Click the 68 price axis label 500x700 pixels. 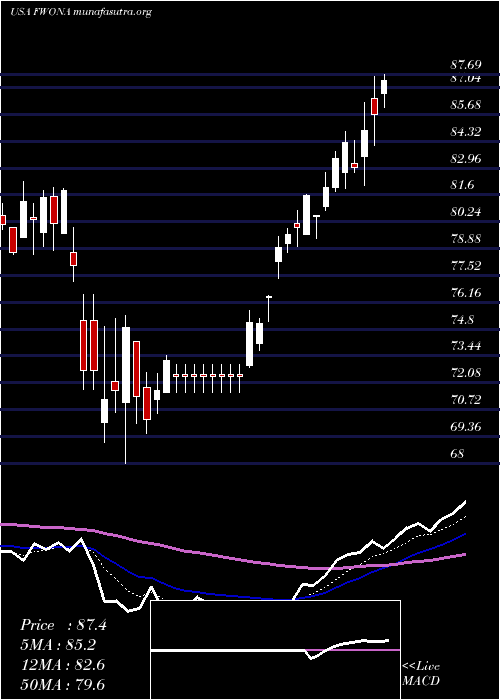457,454
